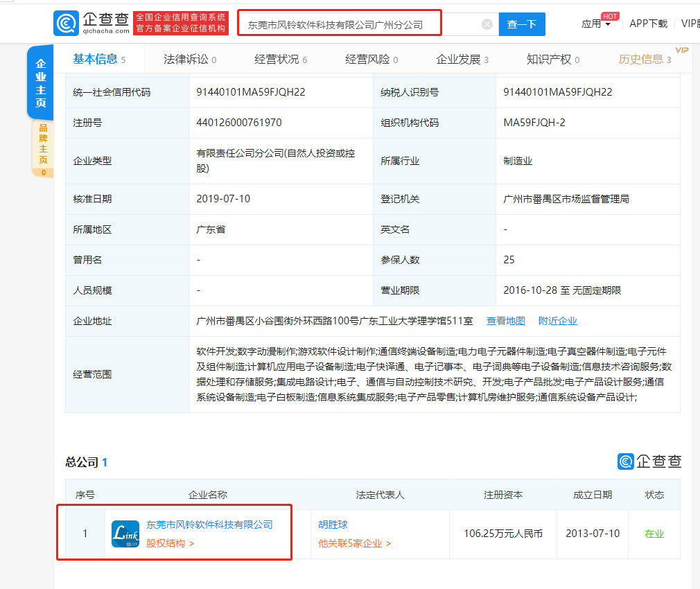Click the 附近企业 link
Image resolution: width=700 pixels, height=589 pixels.
(558, 321)
